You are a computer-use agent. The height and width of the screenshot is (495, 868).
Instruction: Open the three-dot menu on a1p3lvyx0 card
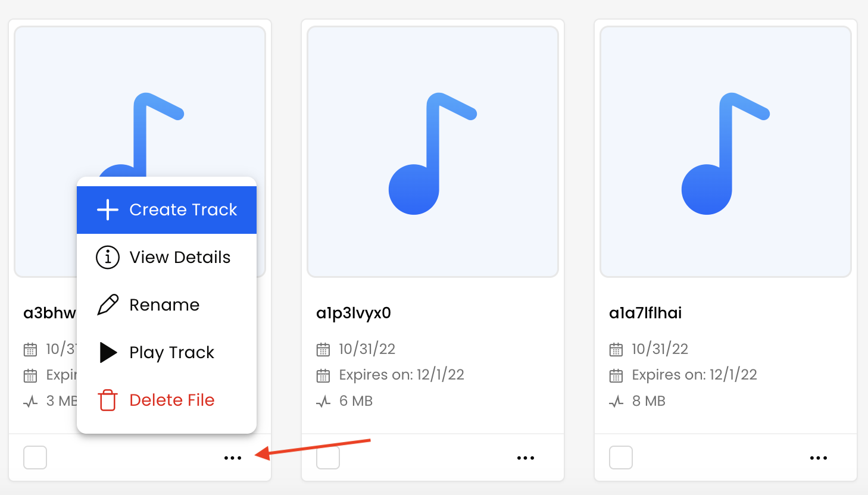tap(526, 458)
